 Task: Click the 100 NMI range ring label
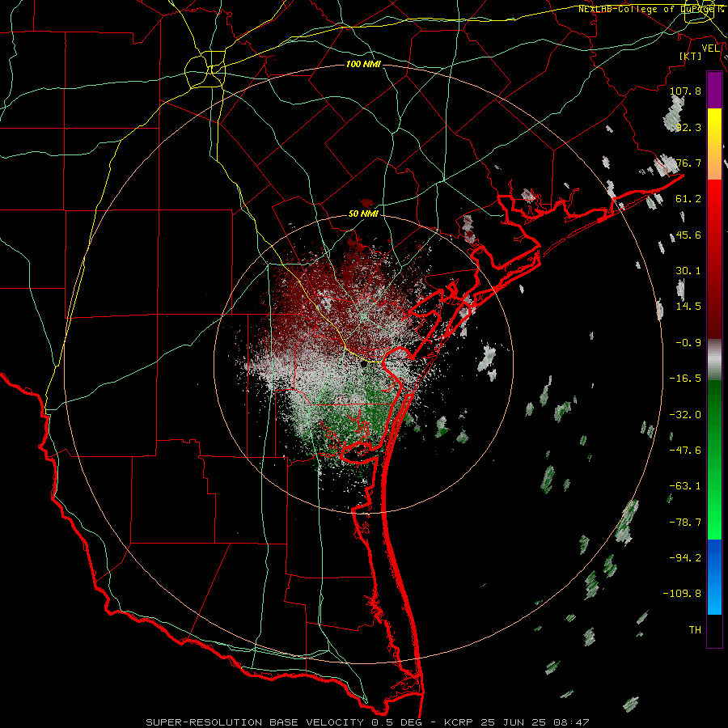point(363,64)
